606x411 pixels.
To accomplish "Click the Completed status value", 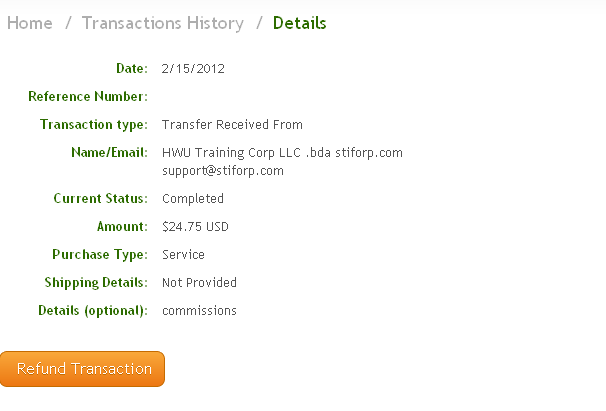I will tap(193, 199).
